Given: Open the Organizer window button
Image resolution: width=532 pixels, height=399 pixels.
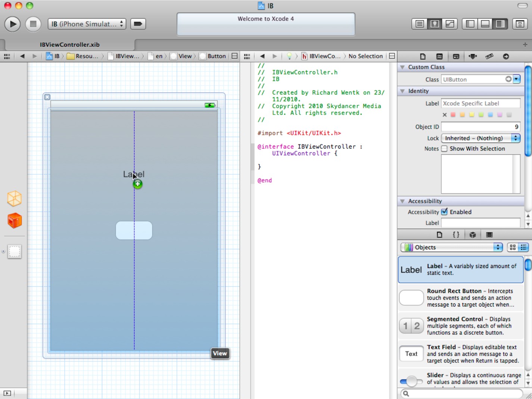Looking at the screenshot, I should pyautogui.click(x=520, y=24).
